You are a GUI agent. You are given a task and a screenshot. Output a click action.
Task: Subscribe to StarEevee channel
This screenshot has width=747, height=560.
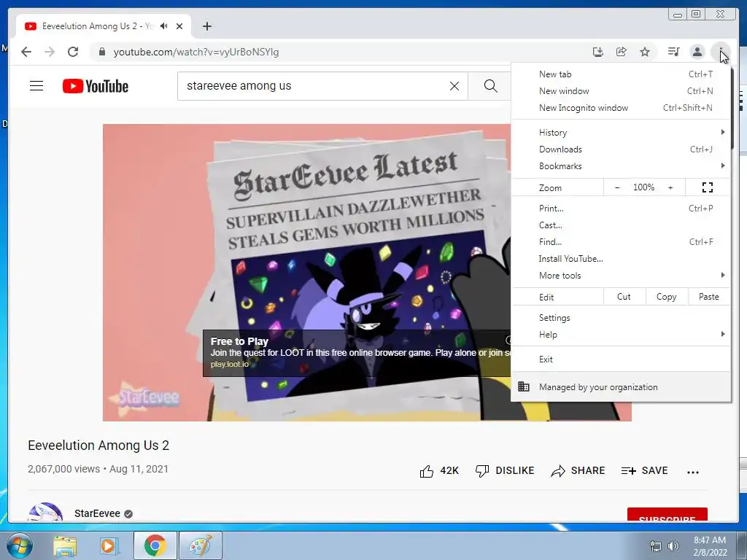point(667,515)
